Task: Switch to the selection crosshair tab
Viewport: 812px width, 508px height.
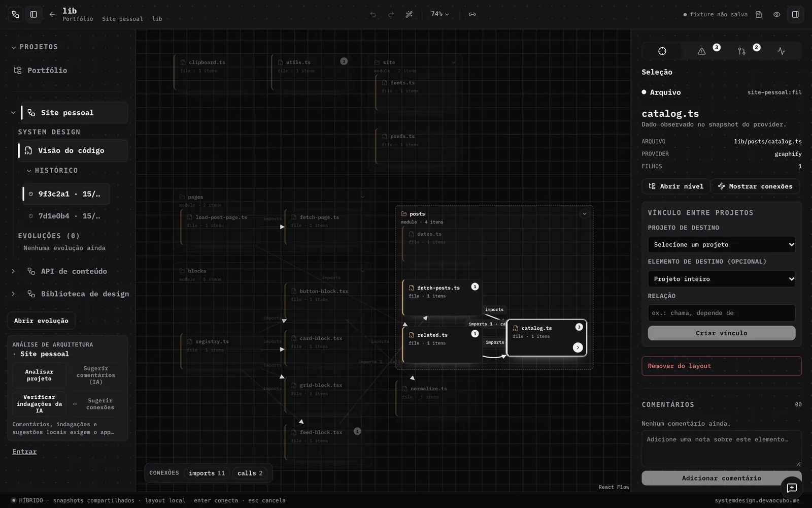Action: coord(662,51)
